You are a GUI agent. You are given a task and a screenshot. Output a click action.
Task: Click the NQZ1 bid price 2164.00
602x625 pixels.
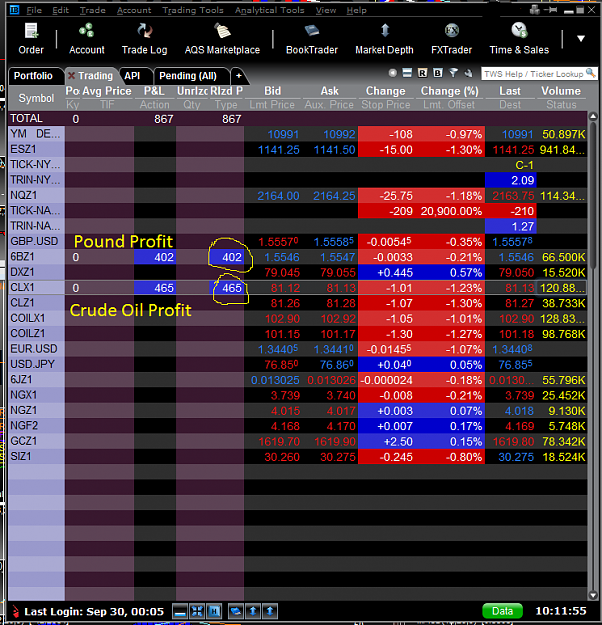pyautogui.click(x=278, y=196)
